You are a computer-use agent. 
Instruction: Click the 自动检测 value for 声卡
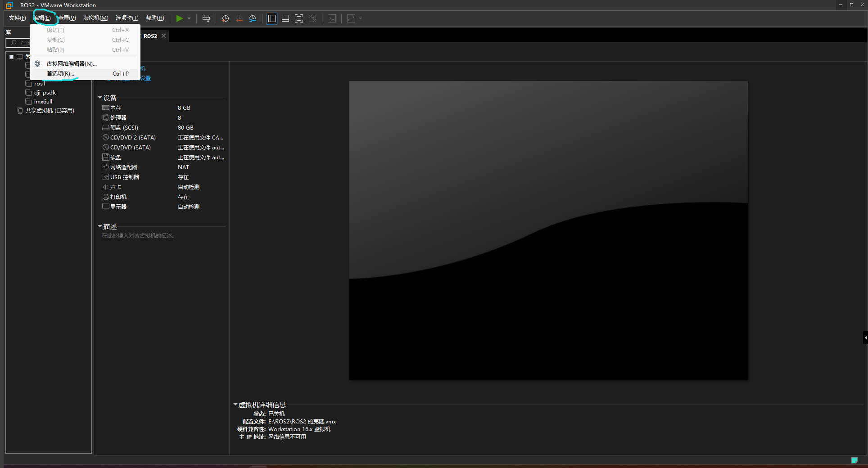pos(189,187)
